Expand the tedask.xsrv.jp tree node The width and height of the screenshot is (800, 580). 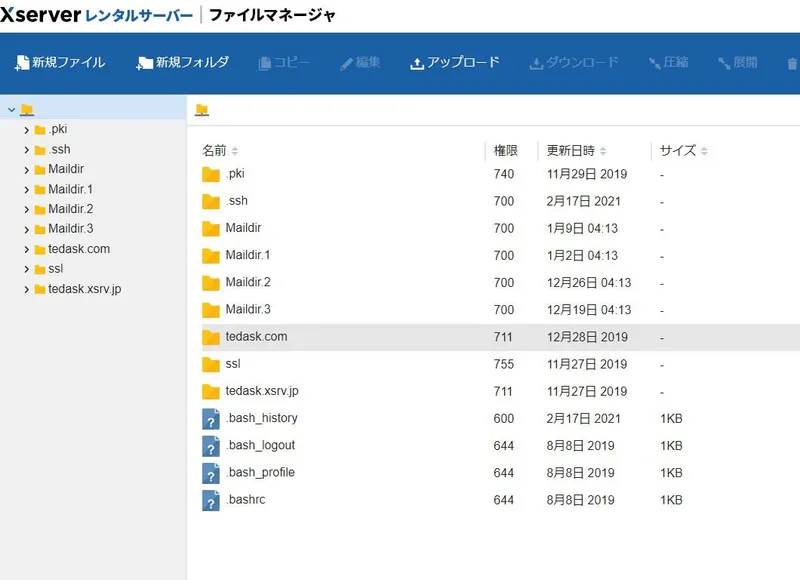[27, 289]
